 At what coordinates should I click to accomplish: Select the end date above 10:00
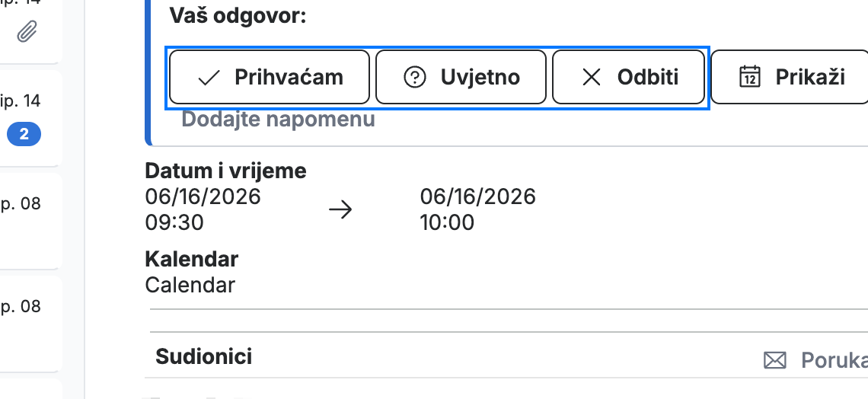tap(477, 196)
